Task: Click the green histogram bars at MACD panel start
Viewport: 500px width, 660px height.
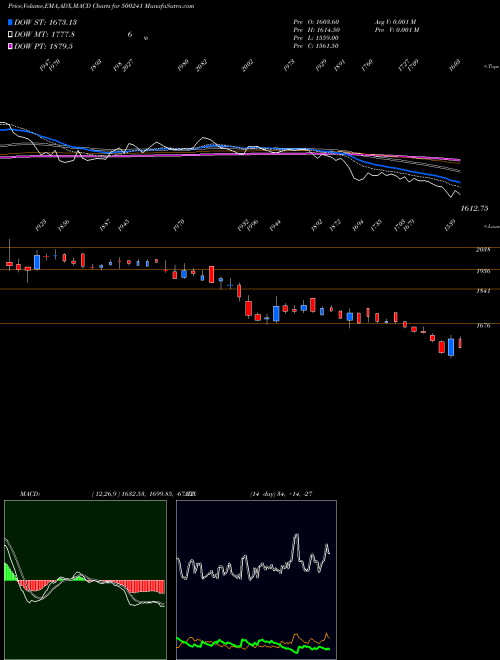Action: pyautogui.click(x=10, y=571)
